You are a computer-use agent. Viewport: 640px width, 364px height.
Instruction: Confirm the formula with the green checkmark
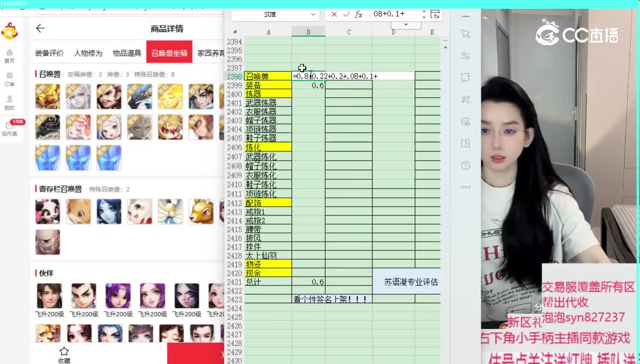[x=346, y=14]
